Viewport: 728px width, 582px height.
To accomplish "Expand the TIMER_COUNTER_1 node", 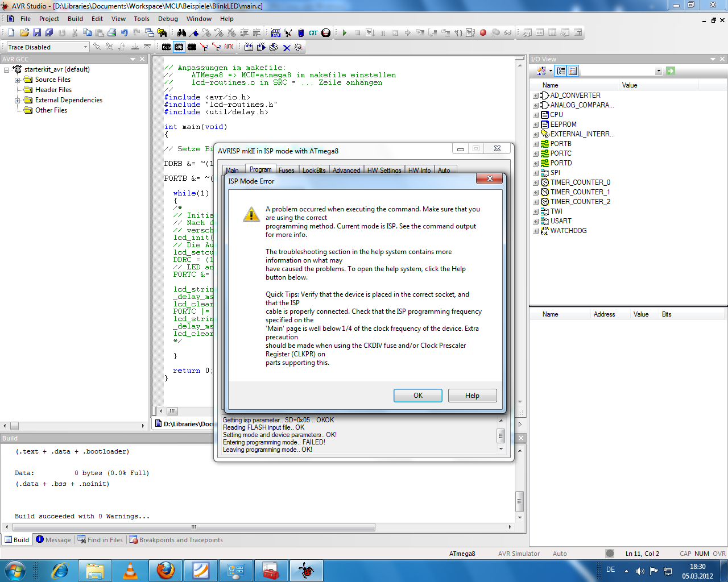I will (536, 193).
